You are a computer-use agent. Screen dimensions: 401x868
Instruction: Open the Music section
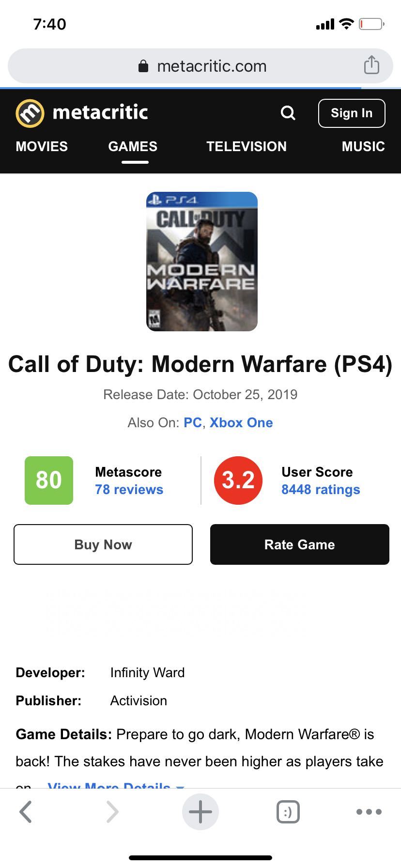[363, 146]
